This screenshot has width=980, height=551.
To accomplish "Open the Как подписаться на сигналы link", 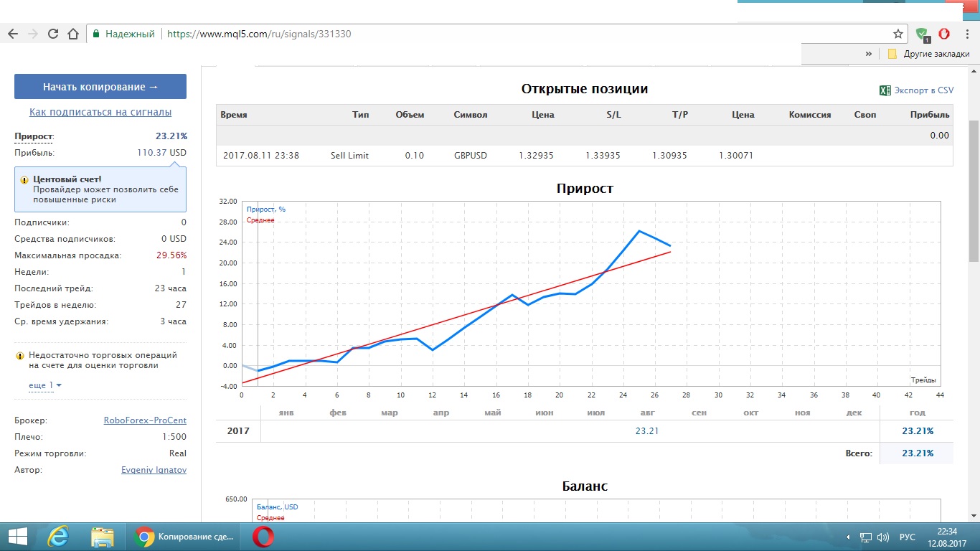I will tap(100, 112).
